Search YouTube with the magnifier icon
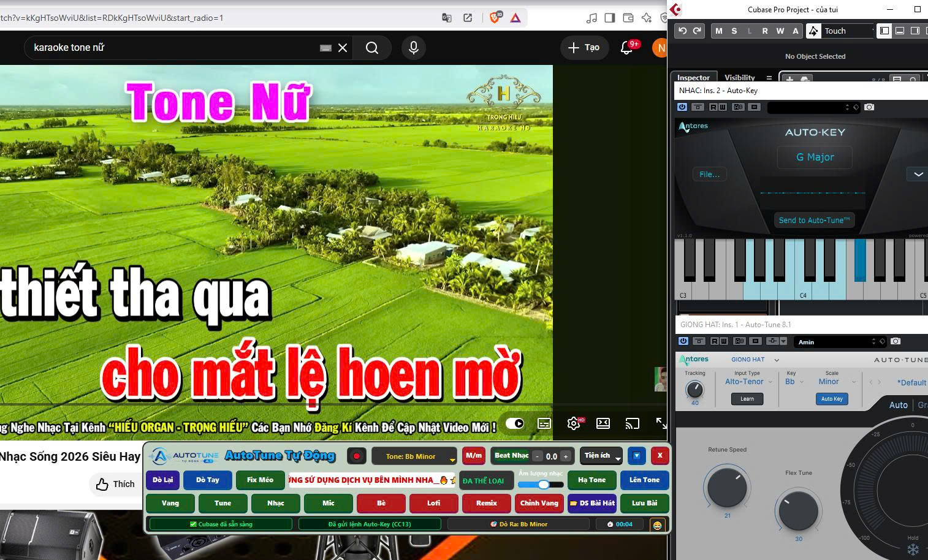 (372, 48)
